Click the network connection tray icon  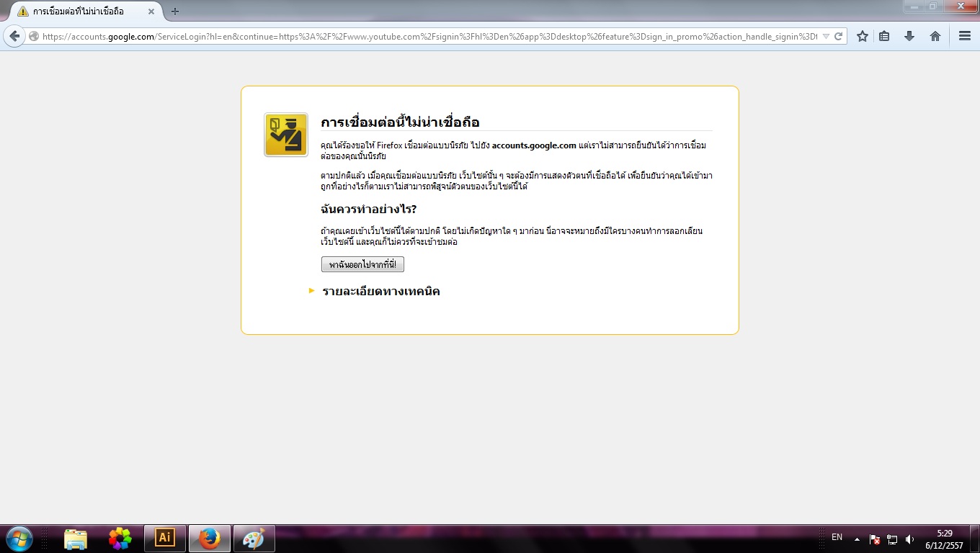[x=892, y=539]
